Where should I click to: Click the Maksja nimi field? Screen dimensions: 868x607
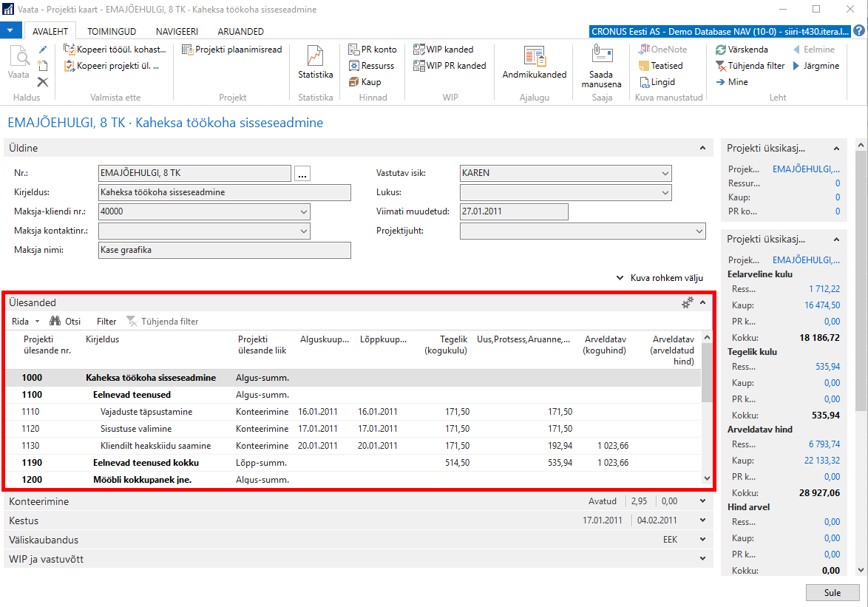[x=224, y=250]
